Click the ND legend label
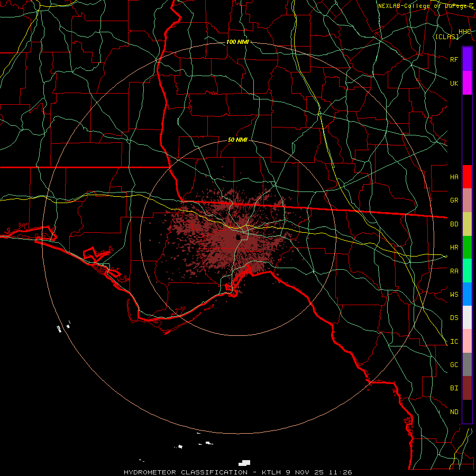476x476 pixels. coord(454,411)
